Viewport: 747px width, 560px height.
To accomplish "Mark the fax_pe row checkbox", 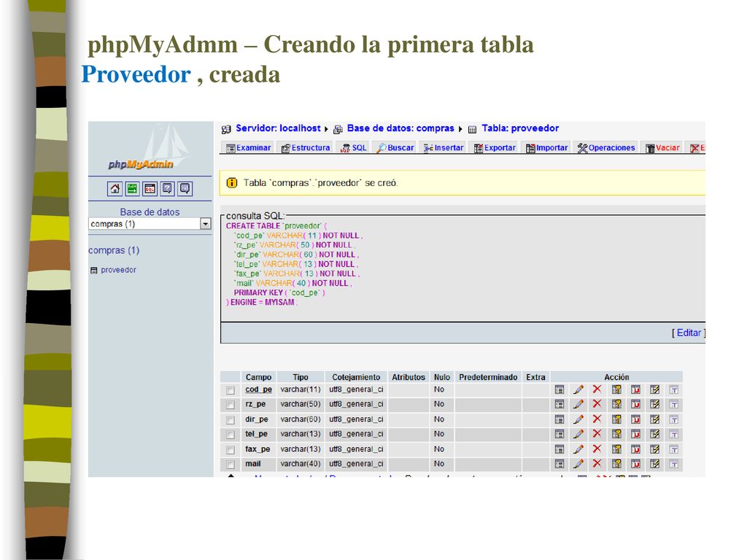I will coord(231,450).
